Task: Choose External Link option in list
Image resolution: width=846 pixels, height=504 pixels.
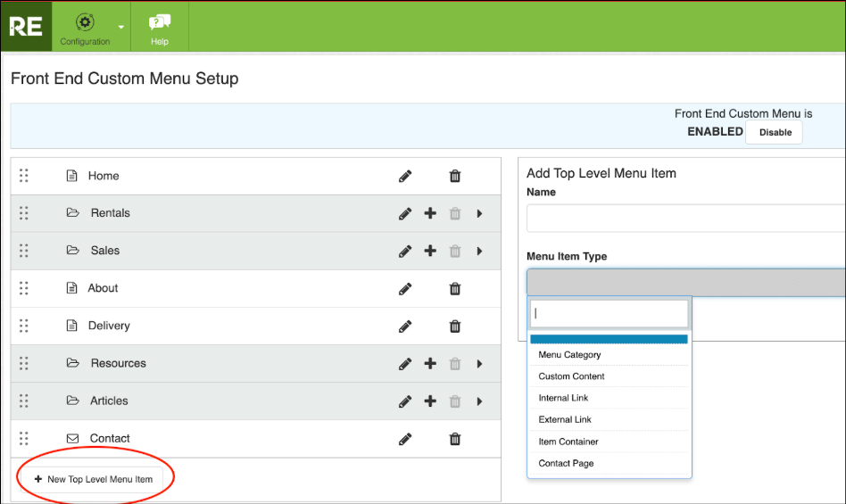Action: click(565, 419)
